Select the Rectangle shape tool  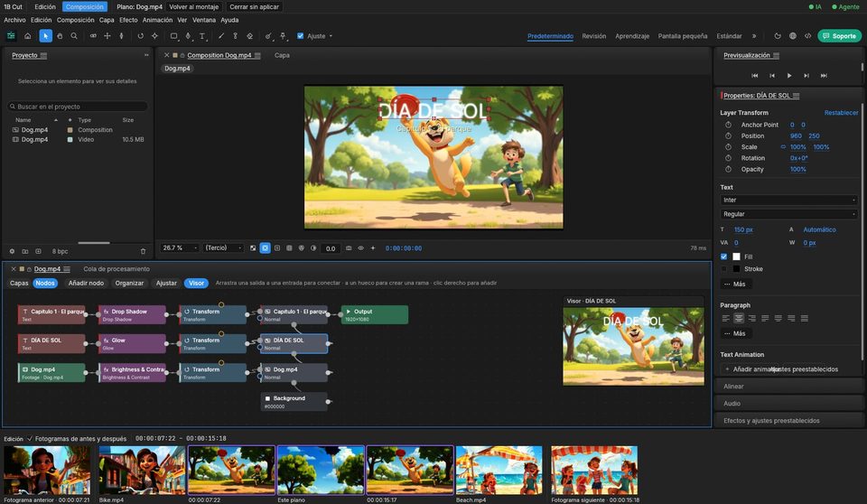coord(173,36)
